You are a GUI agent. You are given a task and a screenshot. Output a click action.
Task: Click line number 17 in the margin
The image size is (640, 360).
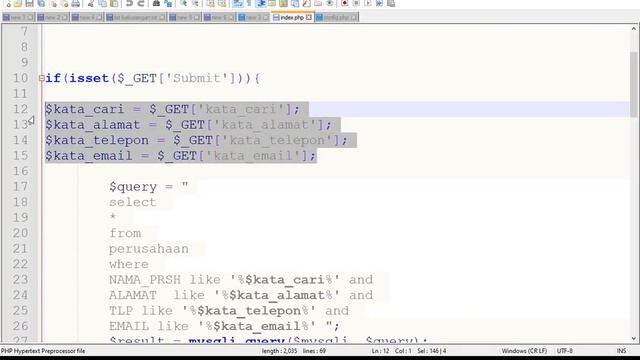click(20, 187)
